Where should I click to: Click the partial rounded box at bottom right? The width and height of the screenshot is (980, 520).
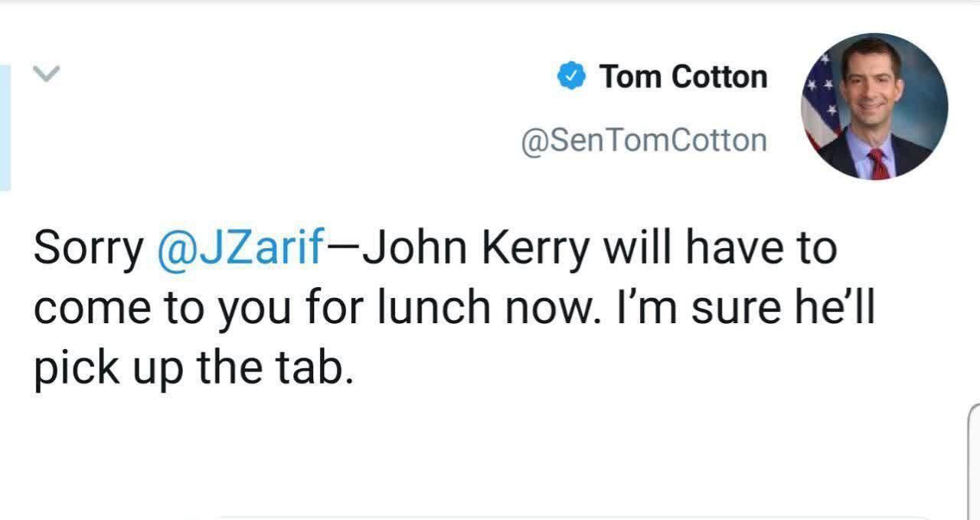974,459
